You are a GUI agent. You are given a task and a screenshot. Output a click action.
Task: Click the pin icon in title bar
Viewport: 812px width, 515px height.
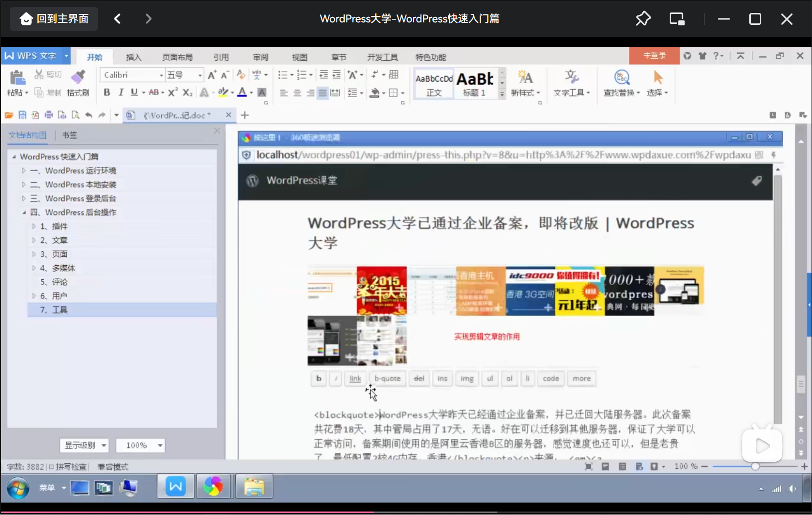coord(643,19)
